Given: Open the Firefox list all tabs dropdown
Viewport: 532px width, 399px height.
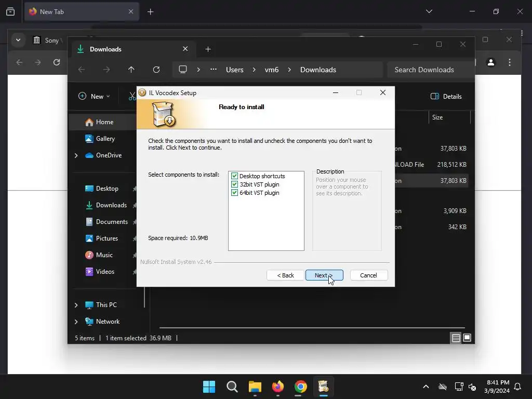Looking at the screenshot, I should point(429,11).
